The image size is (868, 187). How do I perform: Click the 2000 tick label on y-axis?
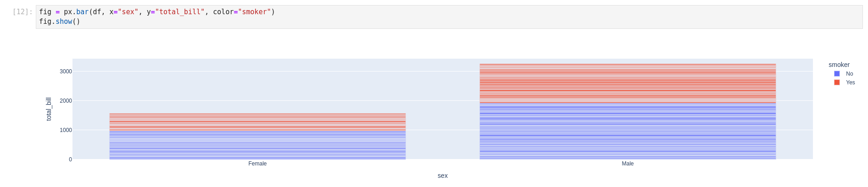[x=66, y=101]
